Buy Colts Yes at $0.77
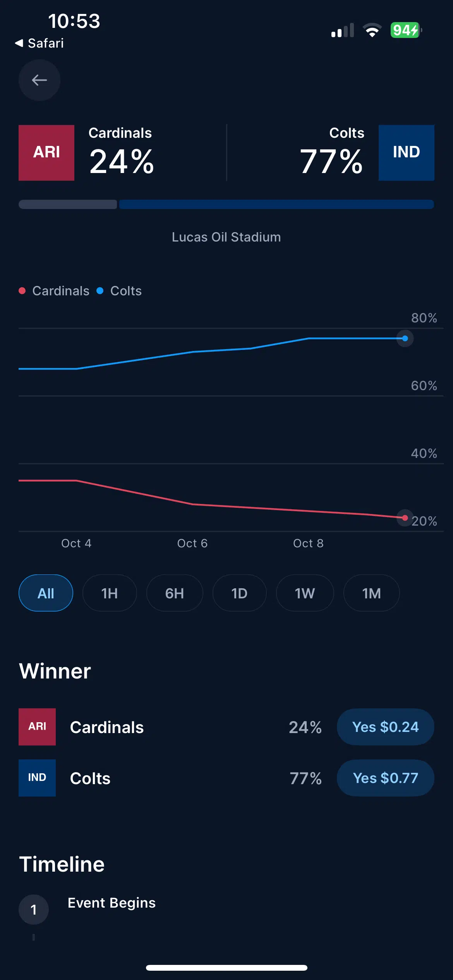 coord(385,778)
